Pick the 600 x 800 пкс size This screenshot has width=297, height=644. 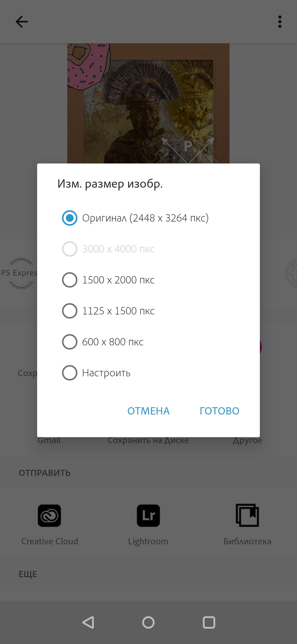pyautogui.click(x=70, y=342)
